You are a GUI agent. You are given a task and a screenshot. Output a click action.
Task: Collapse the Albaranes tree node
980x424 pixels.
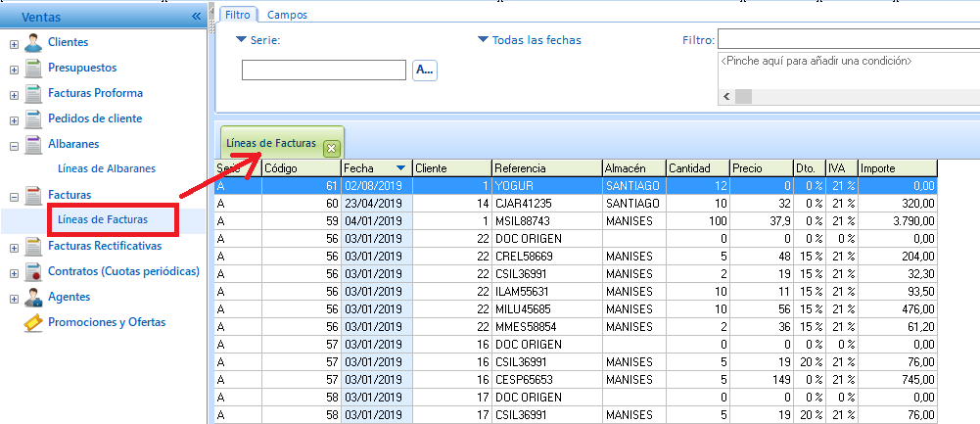(x=14, y=145)
